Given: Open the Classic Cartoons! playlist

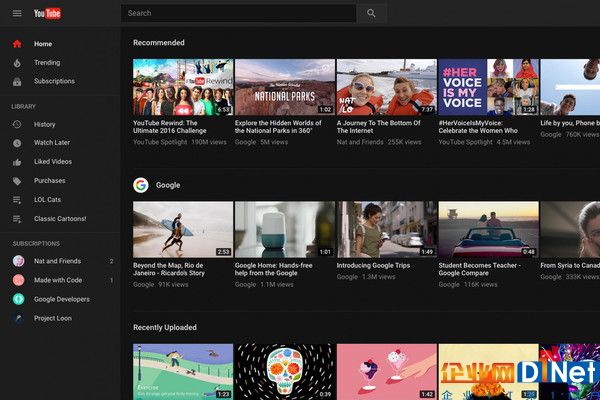Looking at the screenshot, I should click(x=60, y=219).
